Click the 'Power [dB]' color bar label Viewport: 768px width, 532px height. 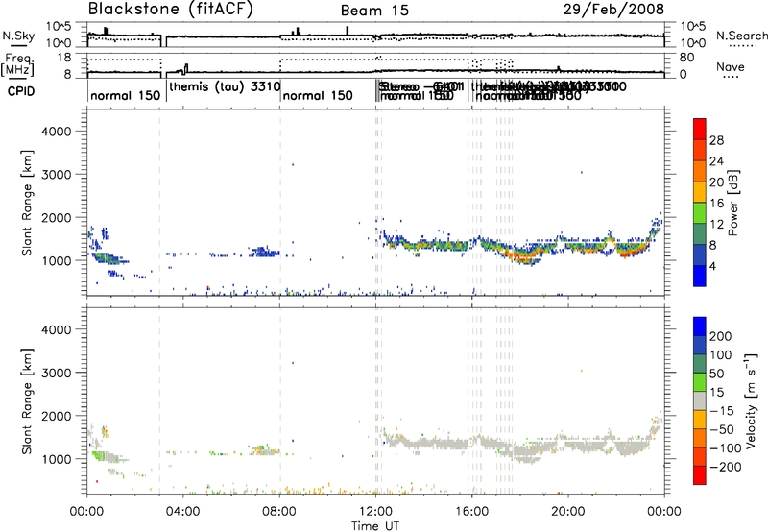point(732,203)
